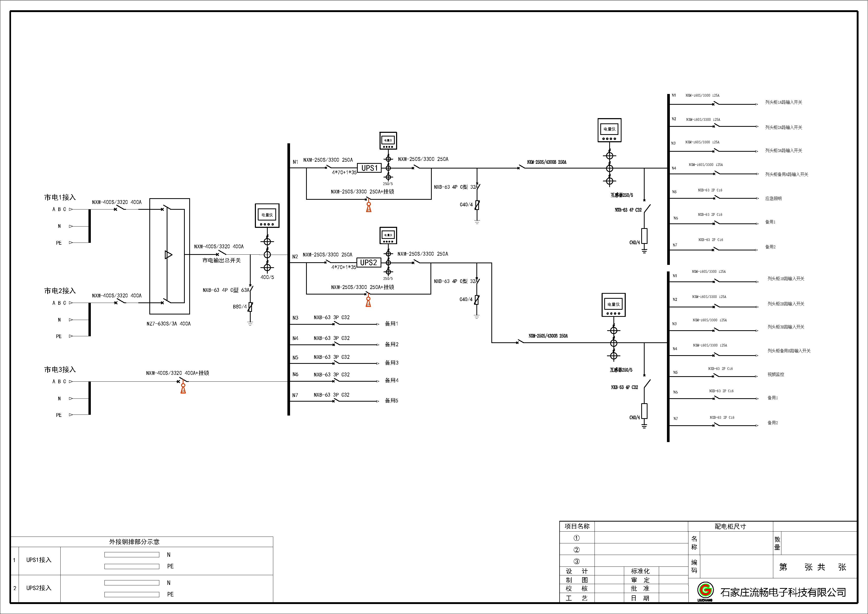This screenshot has width=868, height=614.
Task: Click the 石家庄流畅电子科技有限公司 company name
Action: (783, 592)
